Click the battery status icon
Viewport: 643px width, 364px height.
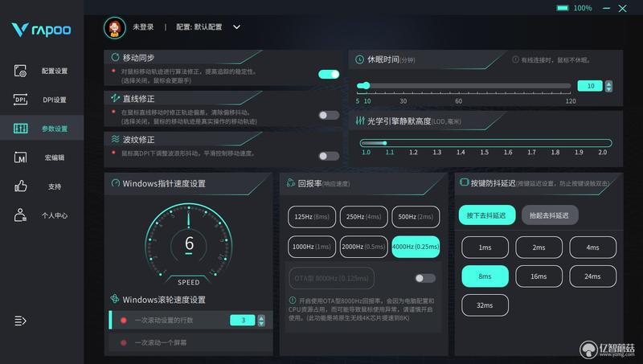[563, 8]
